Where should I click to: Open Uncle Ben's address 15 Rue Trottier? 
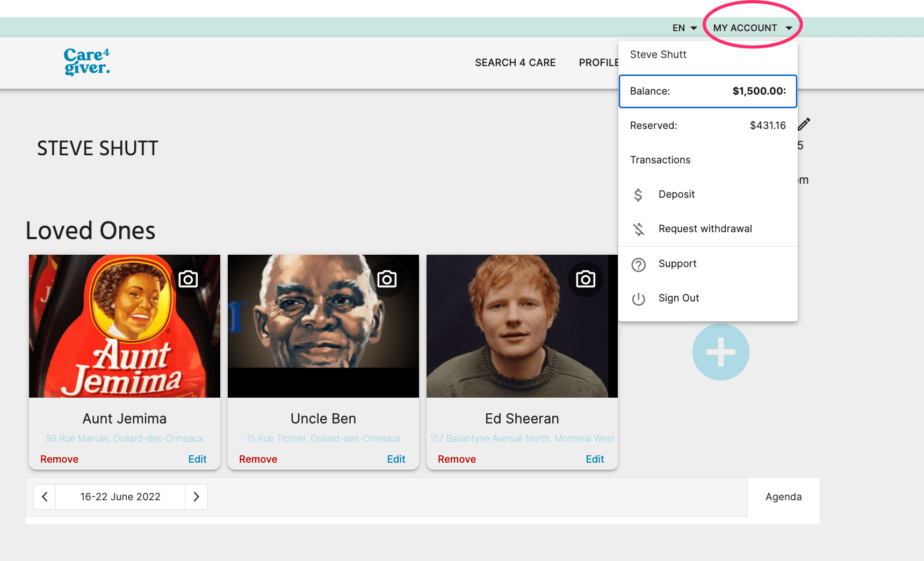tap(323, 438)
